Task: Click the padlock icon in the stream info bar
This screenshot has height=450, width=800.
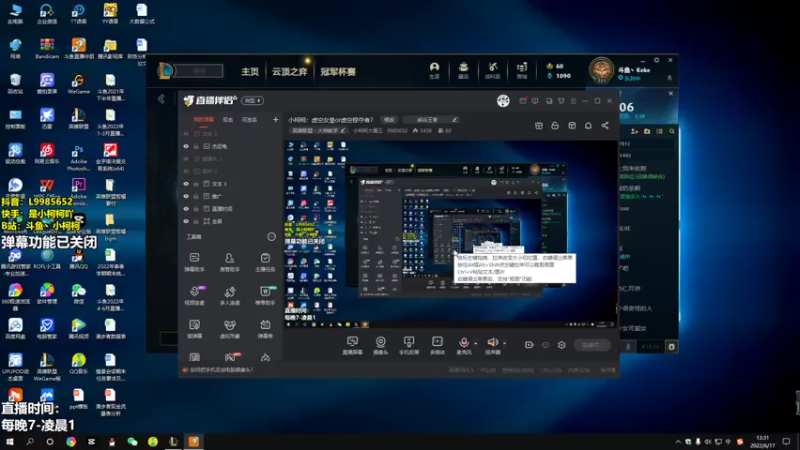Action: [x=555, y=126]
